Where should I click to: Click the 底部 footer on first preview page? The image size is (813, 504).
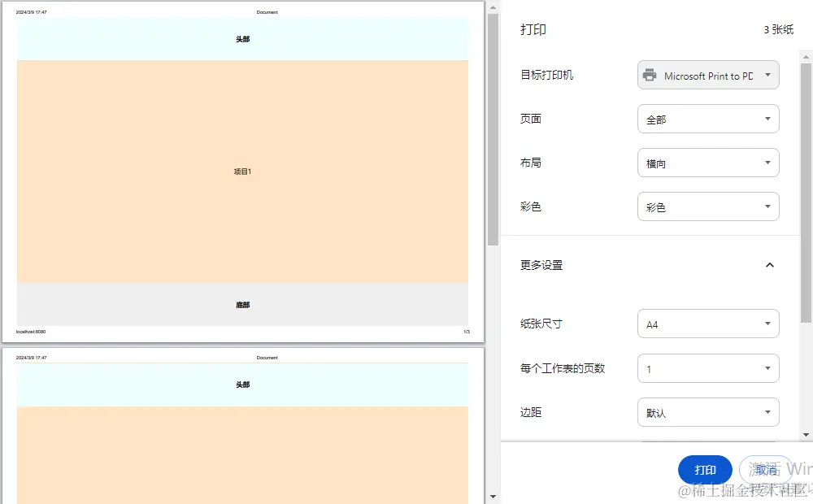pos(242,305)
